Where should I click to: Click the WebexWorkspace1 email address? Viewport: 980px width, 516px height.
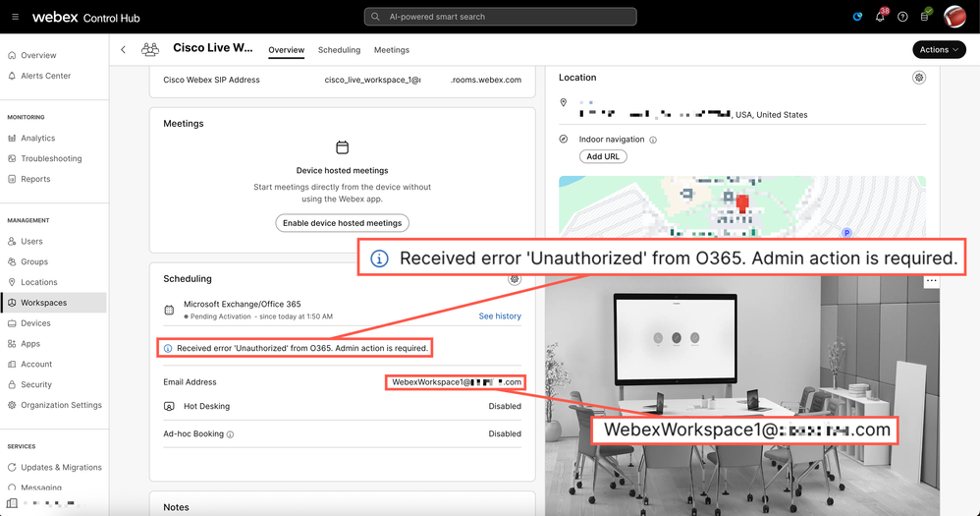pos(457,382)
